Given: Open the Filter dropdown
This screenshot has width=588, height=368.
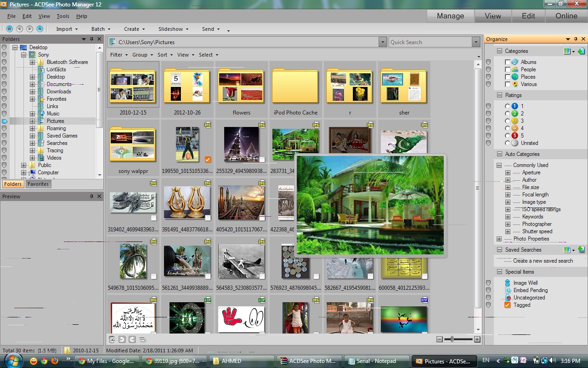Looking at the screenshot, I should [x=118, y=55].
